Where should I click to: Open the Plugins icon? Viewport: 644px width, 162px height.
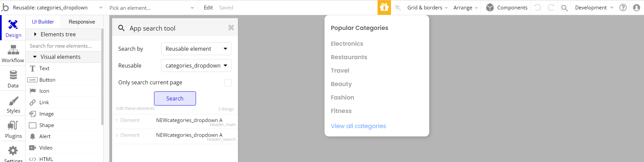coord(13,125)
